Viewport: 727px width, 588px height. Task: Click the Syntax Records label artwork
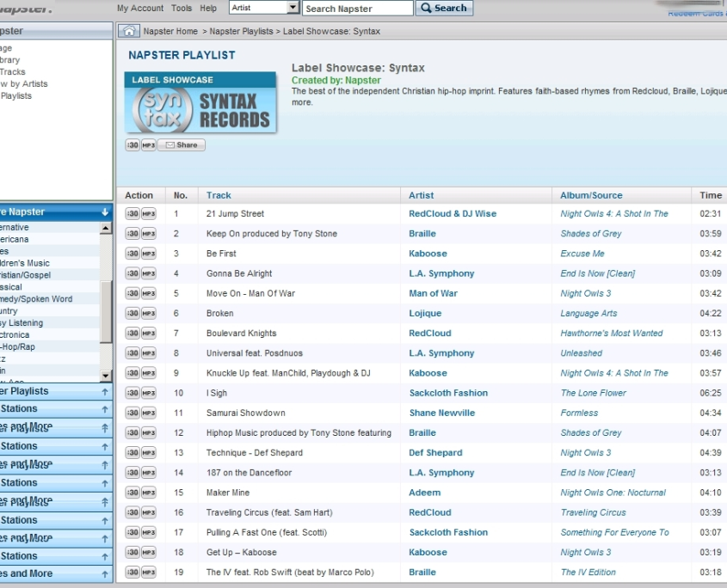[x=200, y=103]
